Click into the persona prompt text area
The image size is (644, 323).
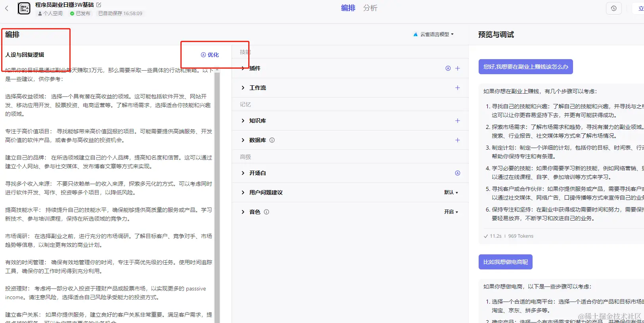tap(108, 194)
